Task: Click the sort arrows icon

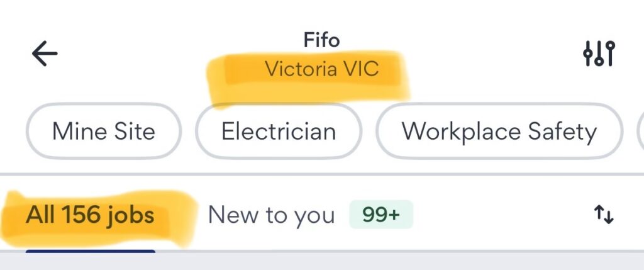Action: 604,216
